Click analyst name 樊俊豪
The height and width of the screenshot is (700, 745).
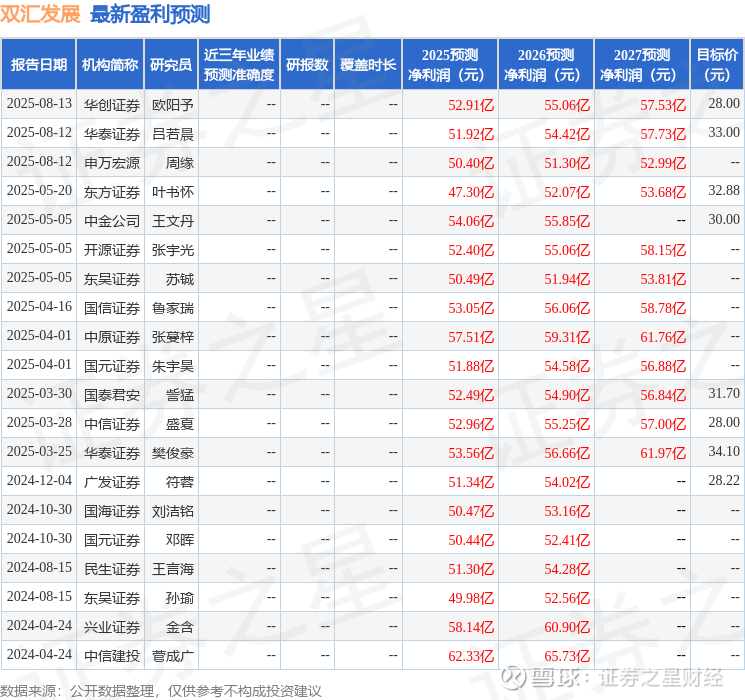click(x=172, y=453)
